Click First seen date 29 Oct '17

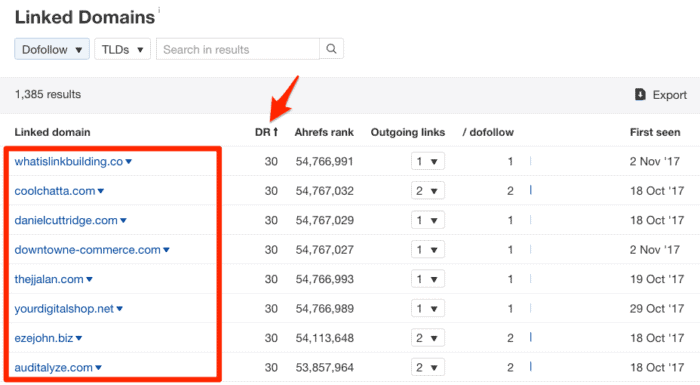[x=657, y=309]
